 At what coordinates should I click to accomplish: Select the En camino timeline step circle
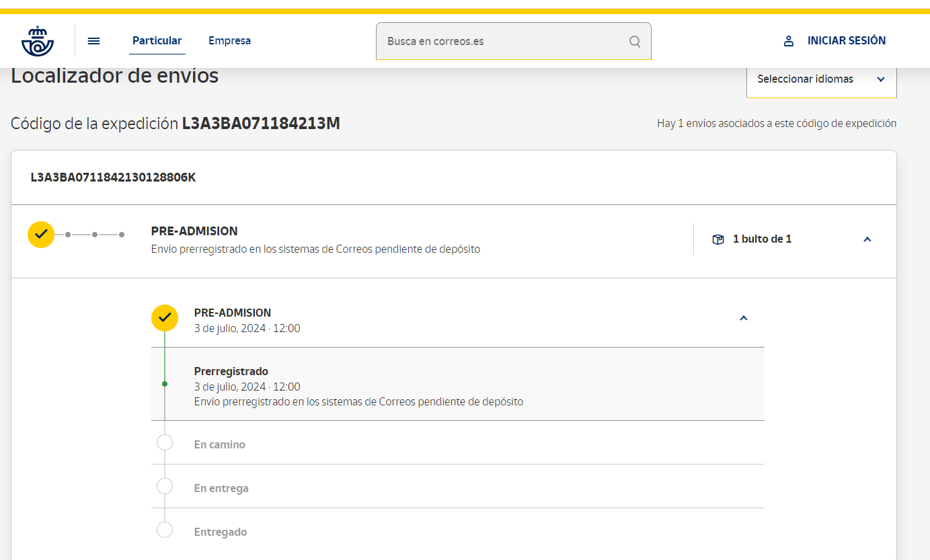(x=165, y=442)
